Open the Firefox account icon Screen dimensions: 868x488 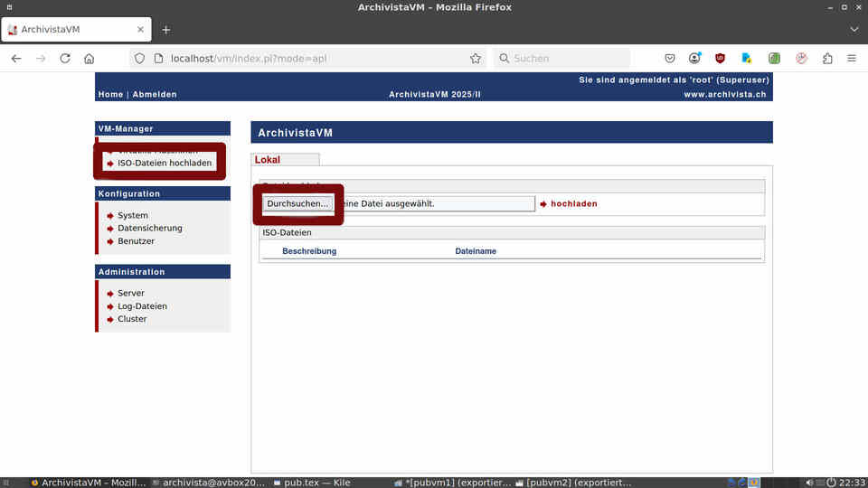coord(694,58)
